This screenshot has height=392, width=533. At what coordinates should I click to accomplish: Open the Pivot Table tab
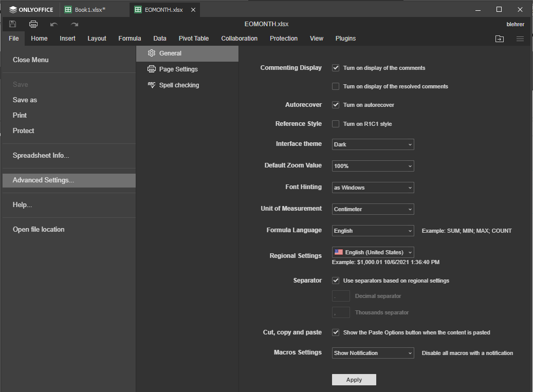[x=194, y=39]
